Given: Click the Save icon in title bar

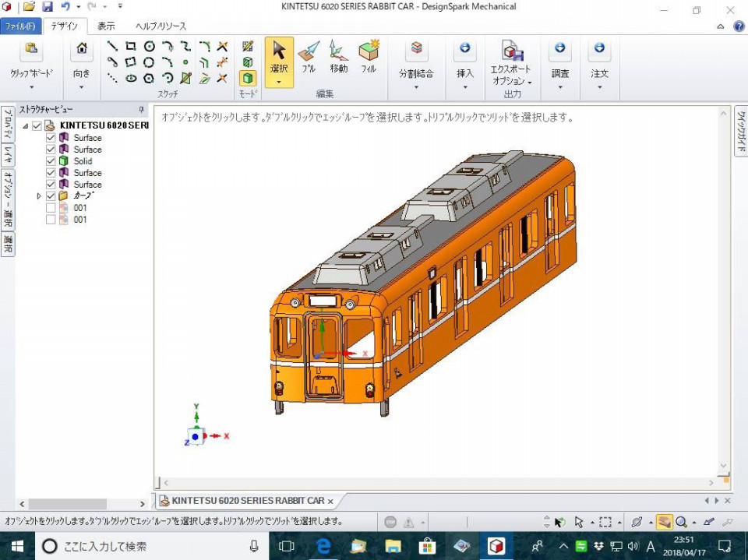Looking at the screenshot, I should click(x=48, y=7).
